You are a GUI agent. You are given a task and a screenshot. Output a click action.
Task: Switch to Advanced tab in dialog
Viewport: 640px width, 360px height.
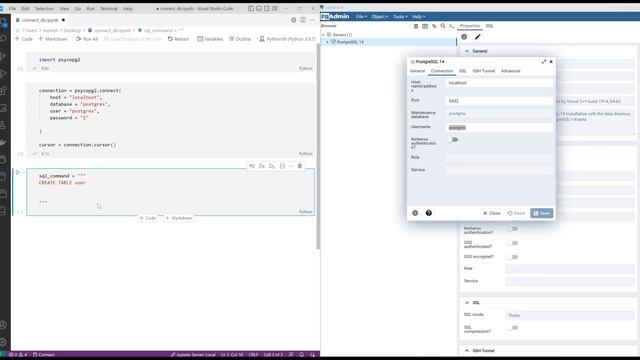point(511,71)
